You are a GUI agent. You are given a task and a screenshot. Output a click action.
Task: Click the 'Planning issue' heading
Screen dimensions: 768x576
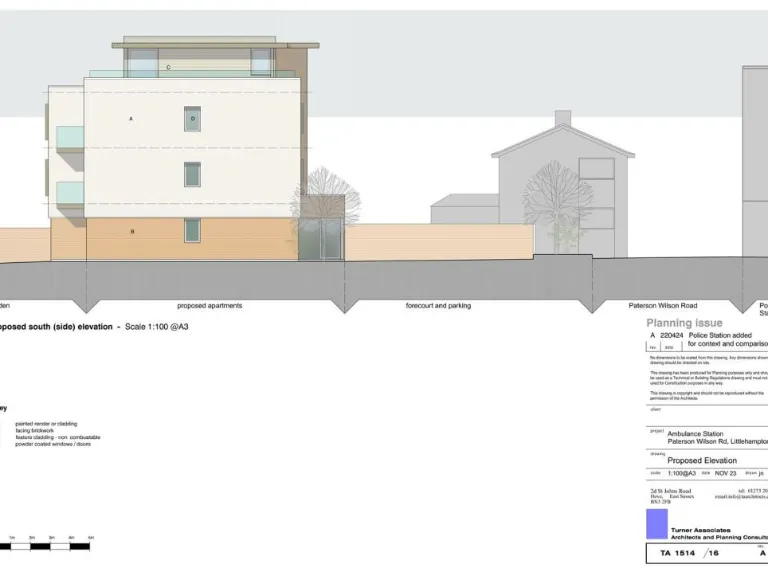click(684, 323)
